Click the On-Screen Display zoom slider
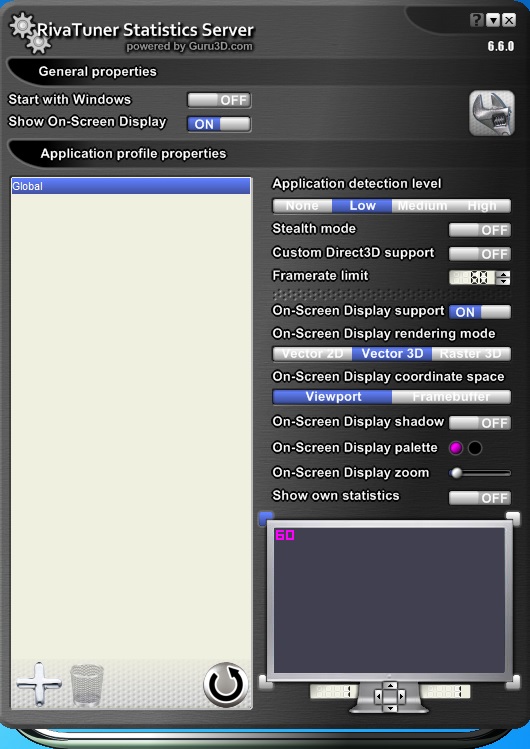Image resolution: width=530 pixels, height=749 pixels. point(480,473)
